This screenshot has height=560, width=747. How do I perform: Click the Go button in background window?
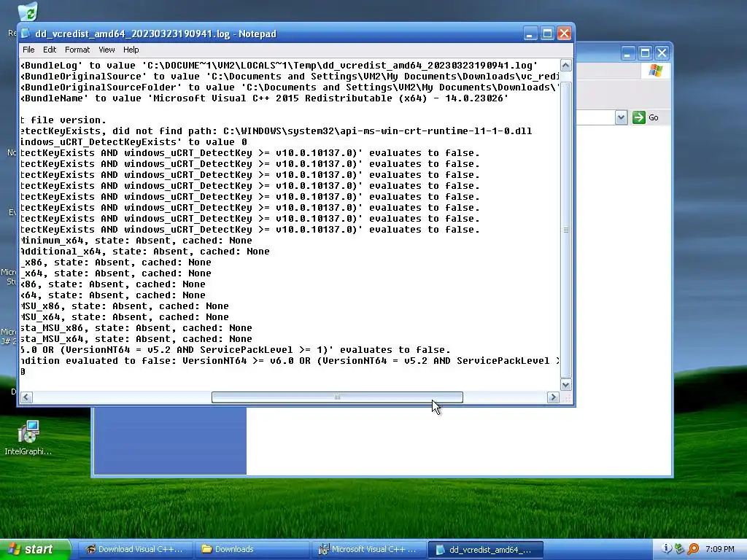(646, 117)
